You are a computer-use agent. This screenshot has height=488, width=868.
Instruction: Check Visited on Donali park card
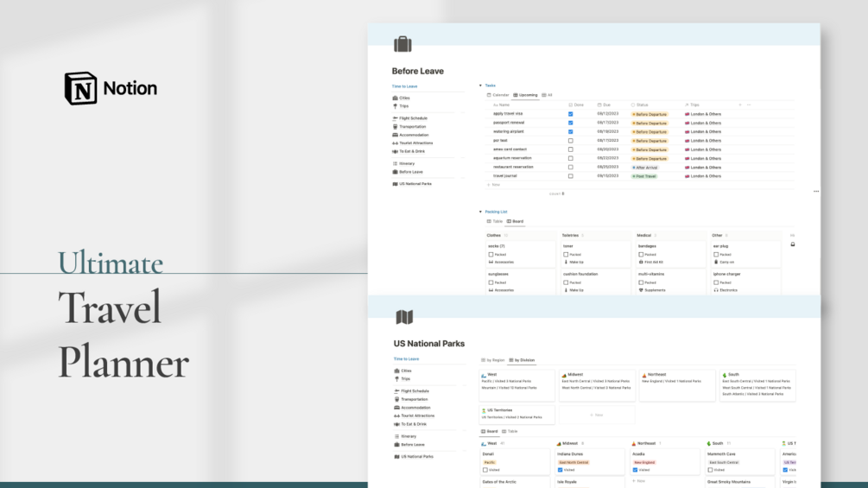point(485,470)
